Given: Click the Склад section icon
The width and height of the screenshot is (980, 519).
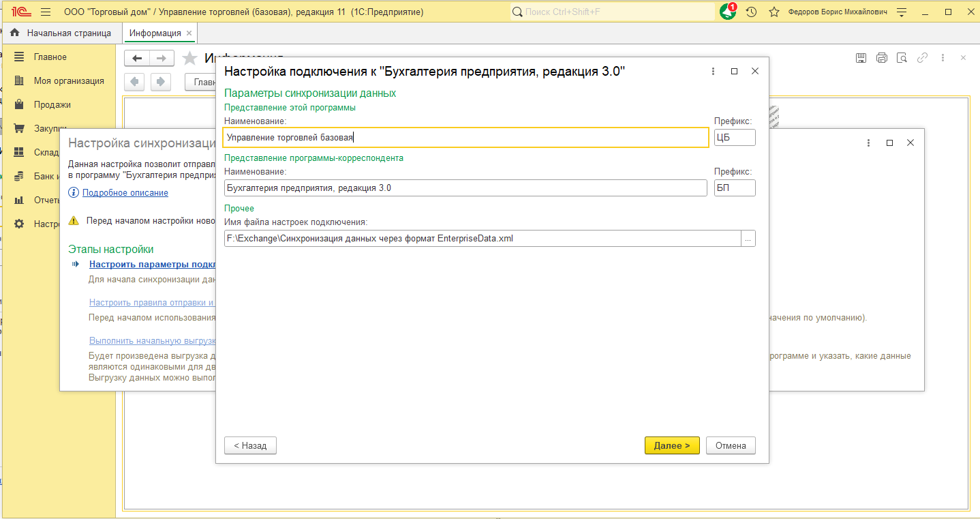Looking at the screenshot, I should (x=19, y=152).
